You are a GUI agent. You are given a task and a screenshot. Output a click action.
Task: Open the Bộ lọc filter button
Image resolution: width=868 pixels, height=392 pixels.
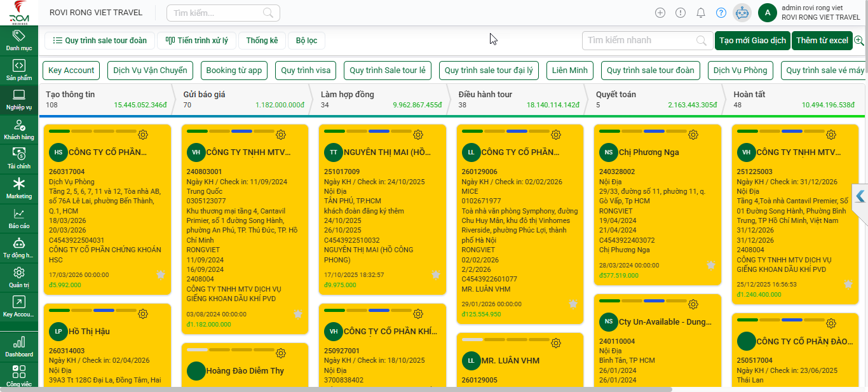point(306,41)
